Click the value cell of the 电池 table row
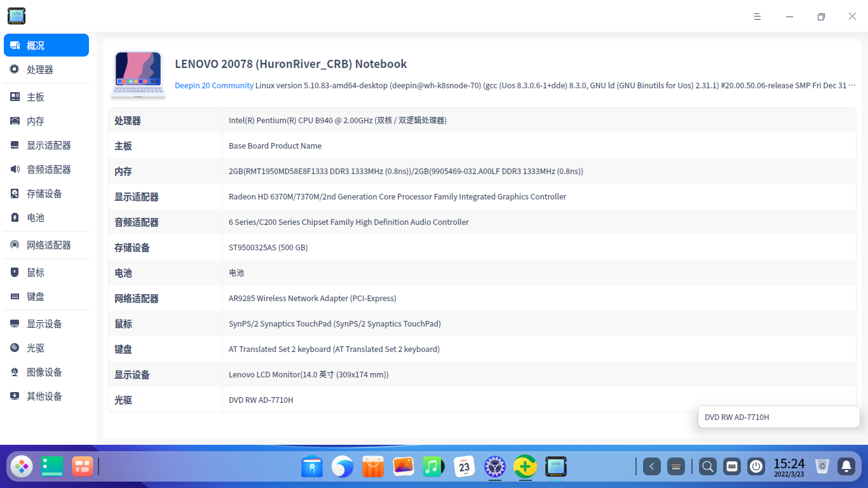868x488 pixels. pyautogui.click(x=539, y=273)
